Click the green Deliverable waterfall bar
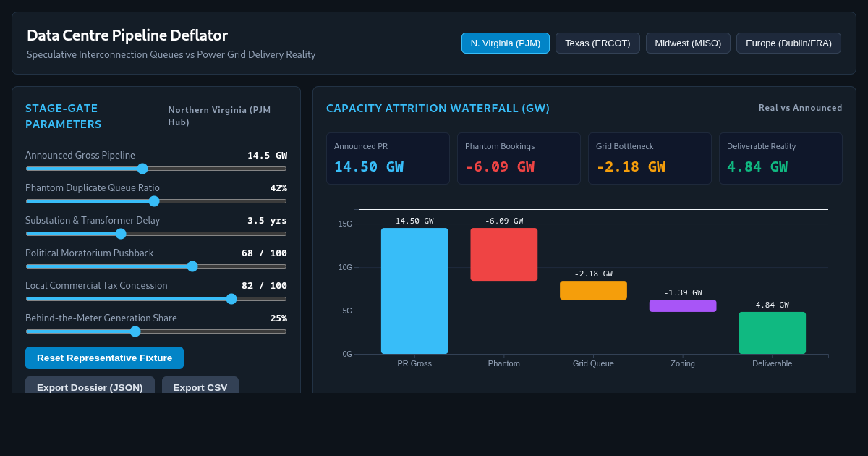The width and height of the screenshot is (868, 456). (x=773, y=333)
